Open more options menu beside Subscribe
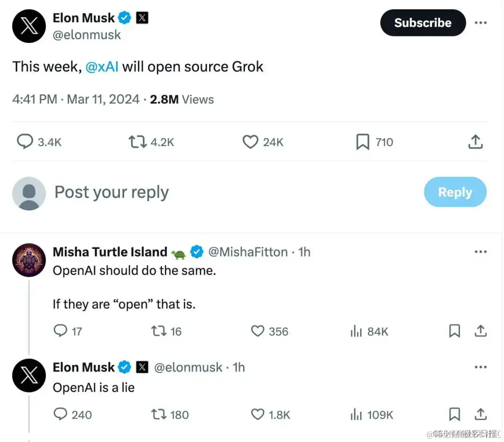This screenshot has height=442, width=504. pyautogui.click(x=481, y=23)
